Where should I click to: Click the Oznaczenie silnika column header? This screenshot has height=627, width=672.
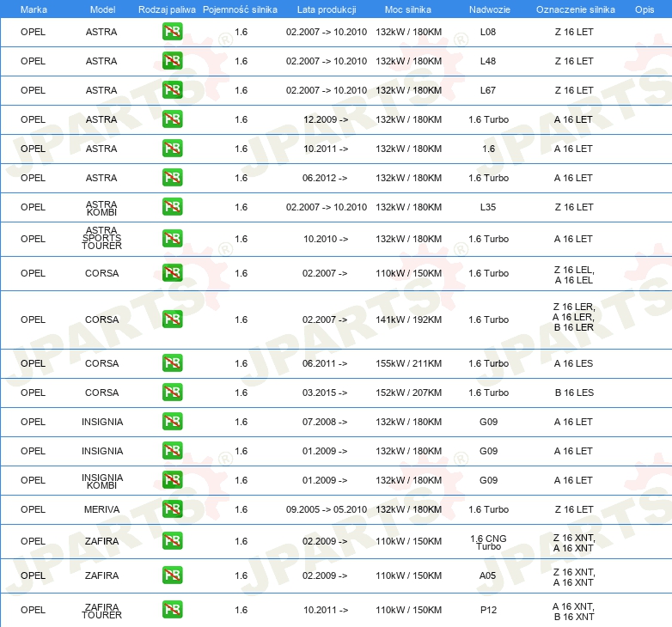pos(575,9)
